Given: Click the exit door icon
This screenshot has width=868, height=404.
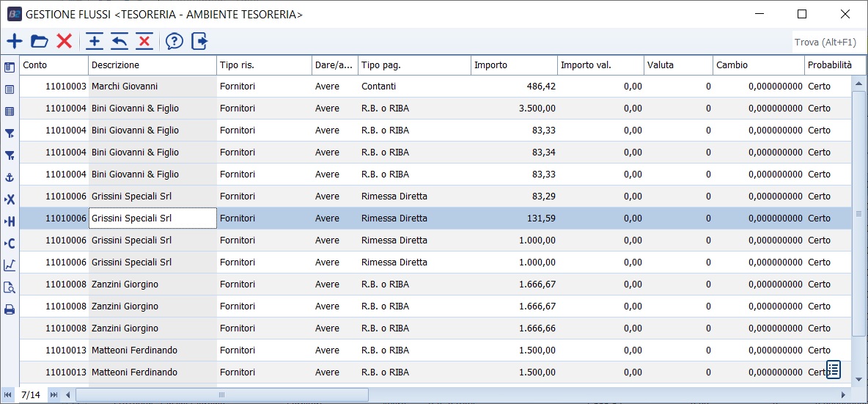Looking at the screenshot, I should click(199, 42).
